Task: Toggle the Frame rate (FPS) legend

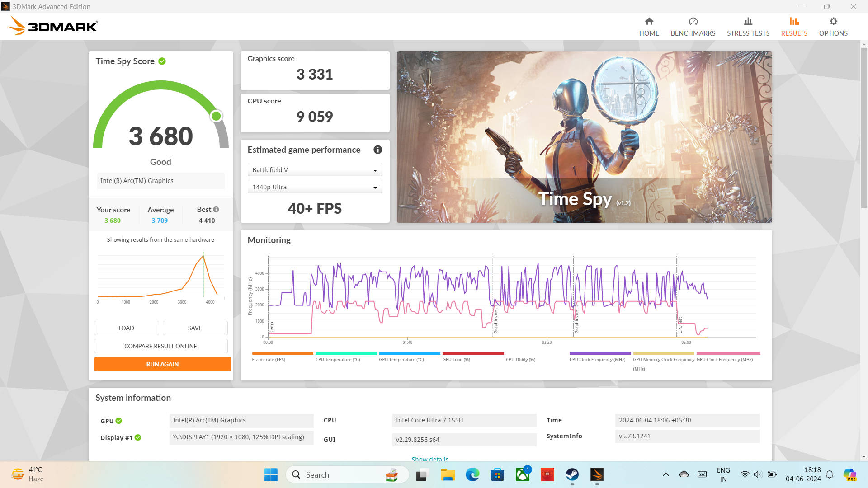Action: [282, 357]
